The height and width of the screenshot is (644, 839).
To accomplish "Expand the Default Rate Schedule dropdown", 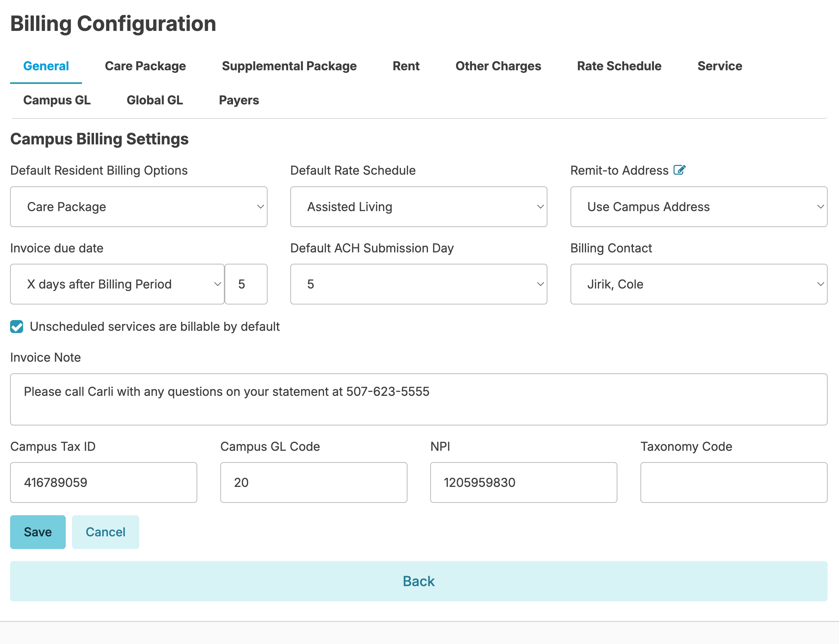I will 418,207.
